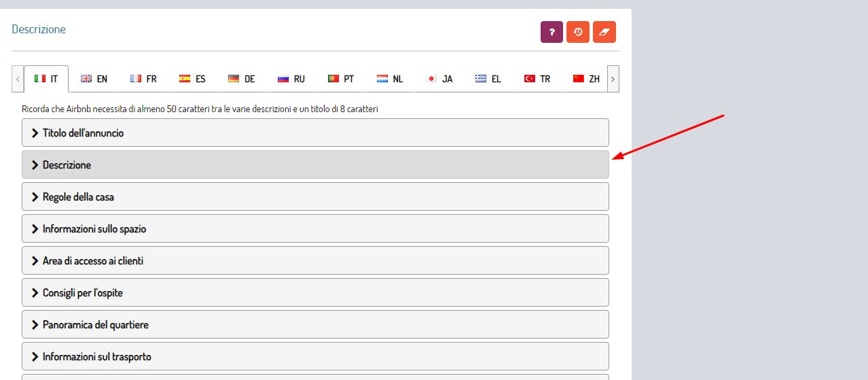Open the JA Japanese tab
The image size is (868, 380).
(439, 79)
